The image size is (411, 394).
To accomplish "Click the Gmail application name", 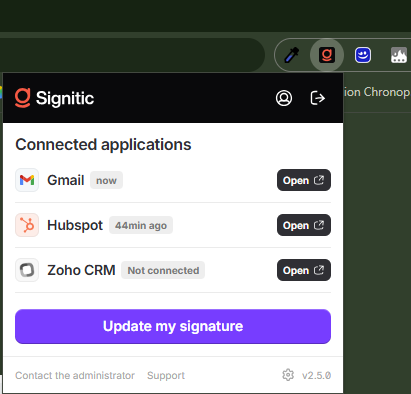I will pos(66,180).
